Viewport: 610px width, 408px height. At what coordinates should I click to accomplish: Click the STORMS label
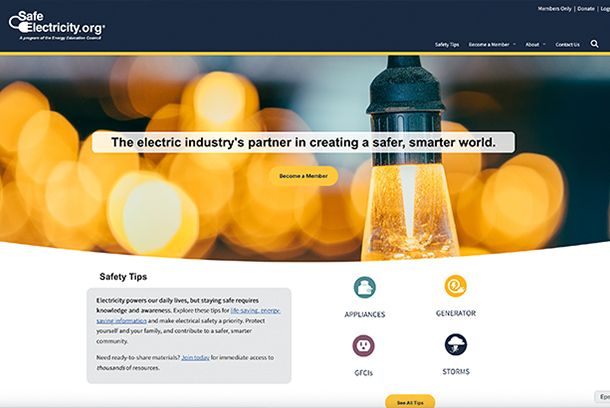(456, 371)
